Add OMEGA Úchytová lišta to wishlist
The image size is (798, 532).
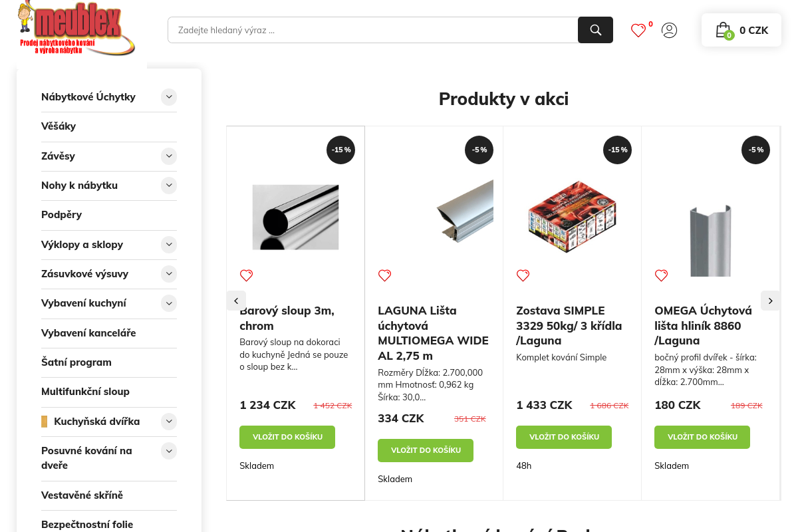tap(661, 275)
